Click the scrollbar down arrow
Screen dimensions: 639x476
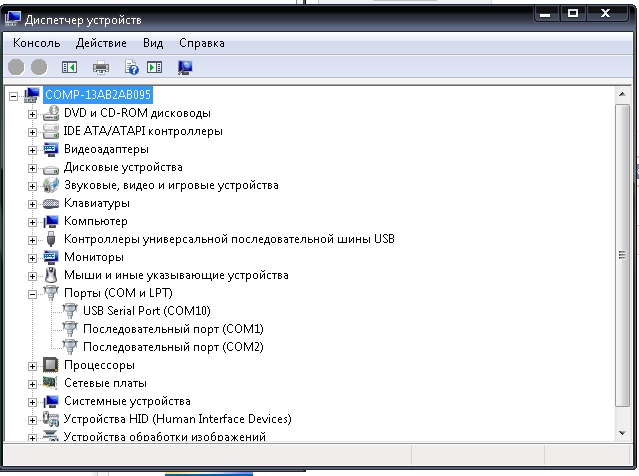pos(622,433)
